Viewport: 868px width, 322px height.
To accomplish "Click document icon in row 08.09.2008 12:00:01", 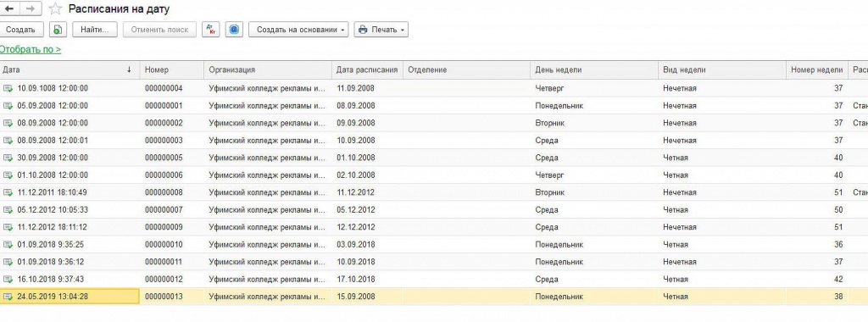I will tap(8, 141).
